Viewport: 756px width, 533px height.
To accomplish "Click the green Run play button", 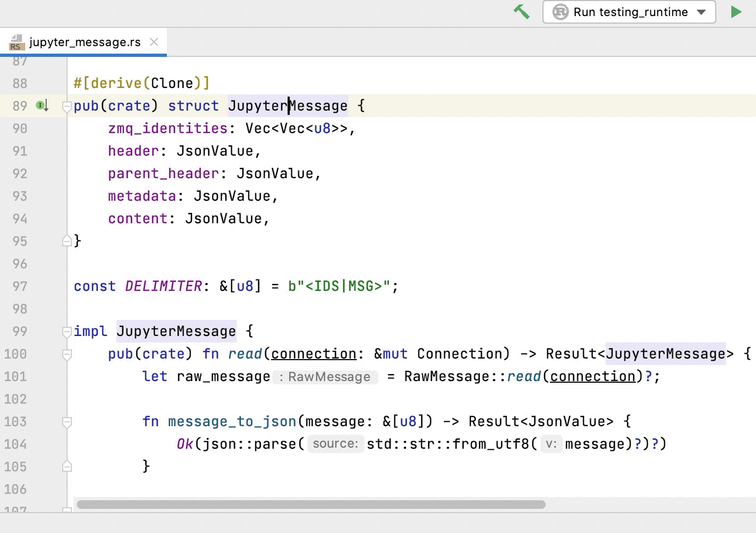I will pos(736,12).
